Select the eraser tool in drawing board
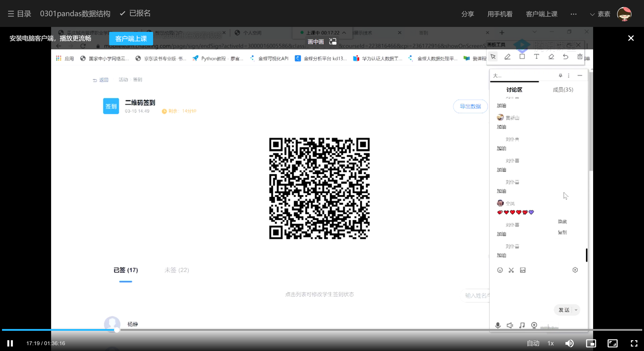Screen dimensions: 644x351 (551, 57)
